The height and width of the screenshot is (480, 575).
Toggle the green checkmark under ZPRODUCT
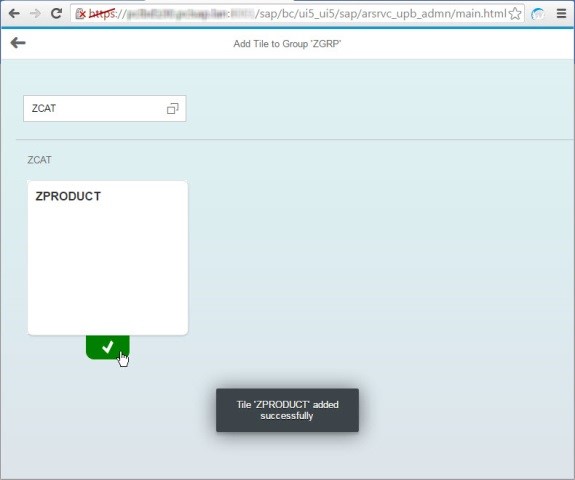coord(108,347)
